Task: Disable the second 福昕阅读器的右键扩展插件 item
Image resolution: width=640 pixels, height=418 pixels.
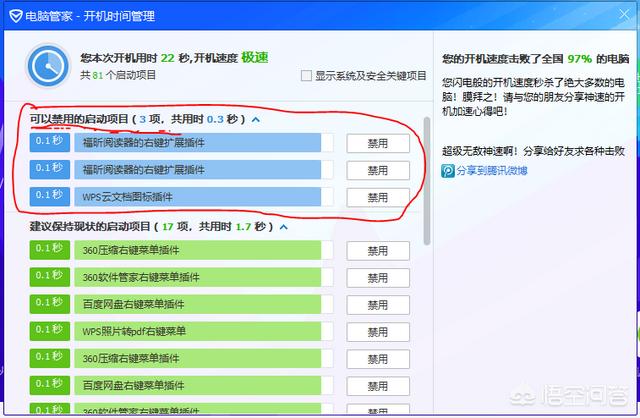Action: click(x=377, y=170)
